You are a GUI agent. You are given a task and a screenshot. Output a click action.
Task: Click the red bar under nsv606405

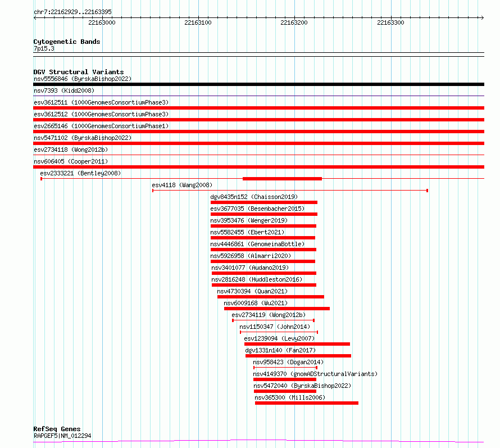(x=258, y=167)
